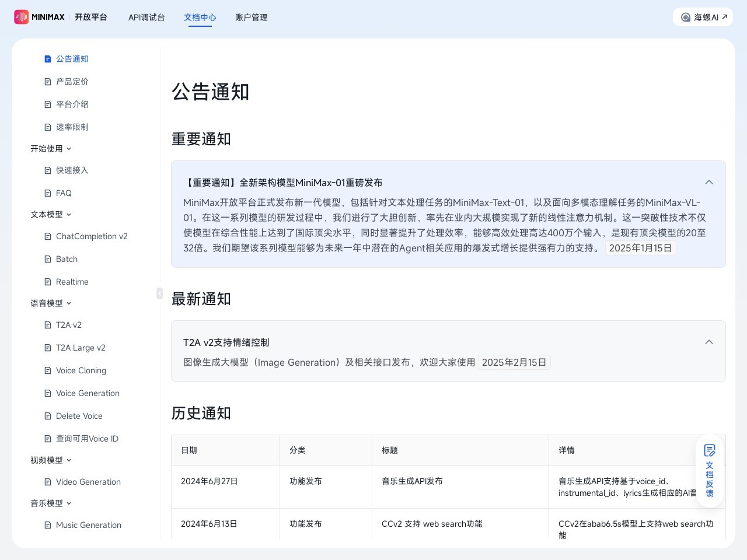Click the 2025年2月15日 date tag
This screenshot has width=747, height=560.
[x=514, y=362]
